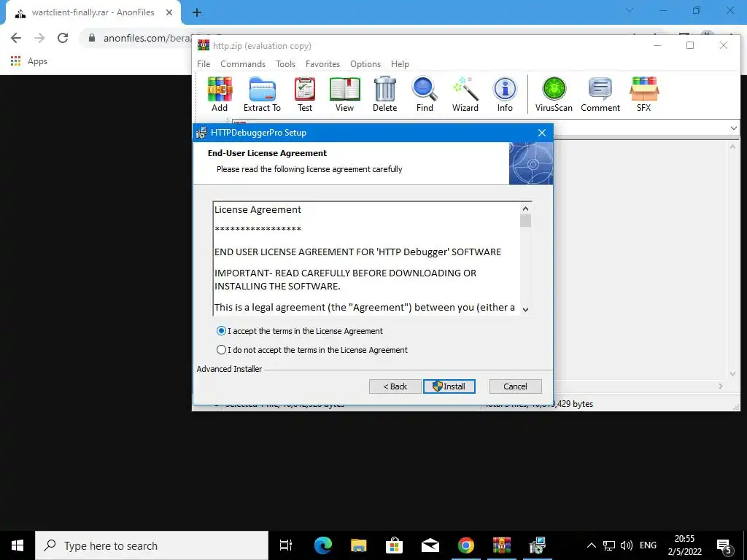
Task: Click the installer icon in taskbar
Action: coord(538,545)
